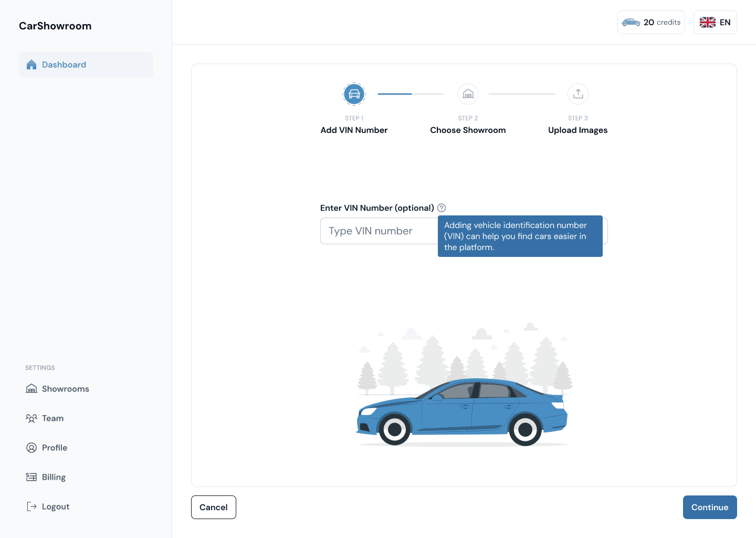Viewport: 756px width, 538px height.
Task: Click the progress bar between steps 2 and 3
Action: pyautogui.click(x=522, y=94)
